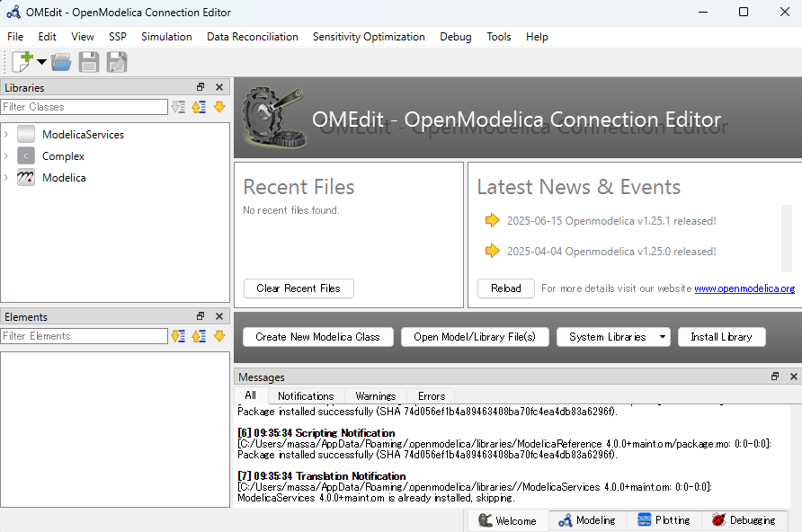The width and height of the screenshot is (802, 532).
Task: Switch to the Debugging perspective
Action: (x=744, y=520)
